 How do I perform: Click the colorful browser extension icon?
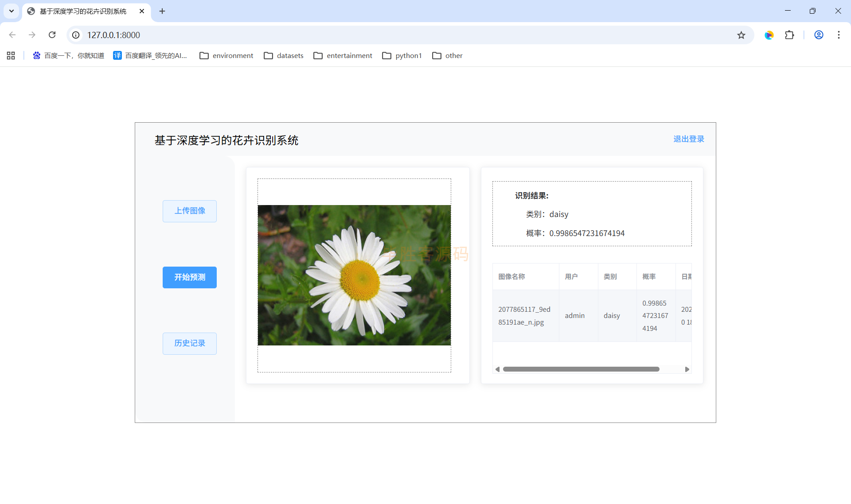pyautogui.click(x=769, y=35)
